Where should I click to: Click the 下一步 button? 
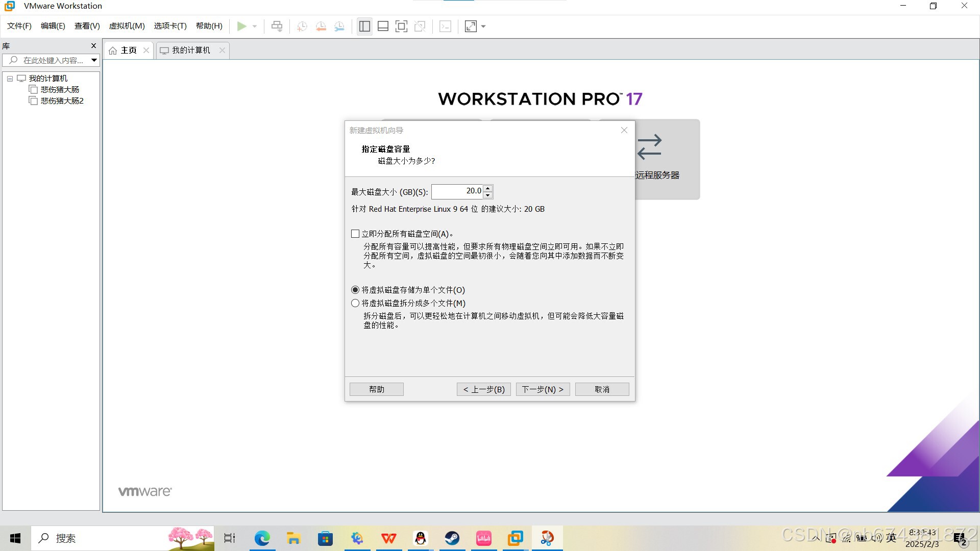pos(543,389)
